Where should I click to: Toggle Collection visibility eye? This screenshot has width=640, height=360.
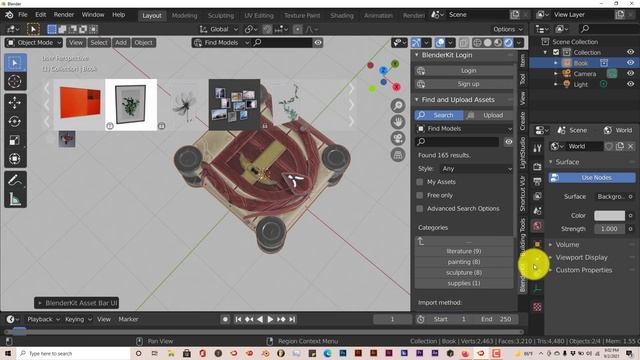coord(630,52)
